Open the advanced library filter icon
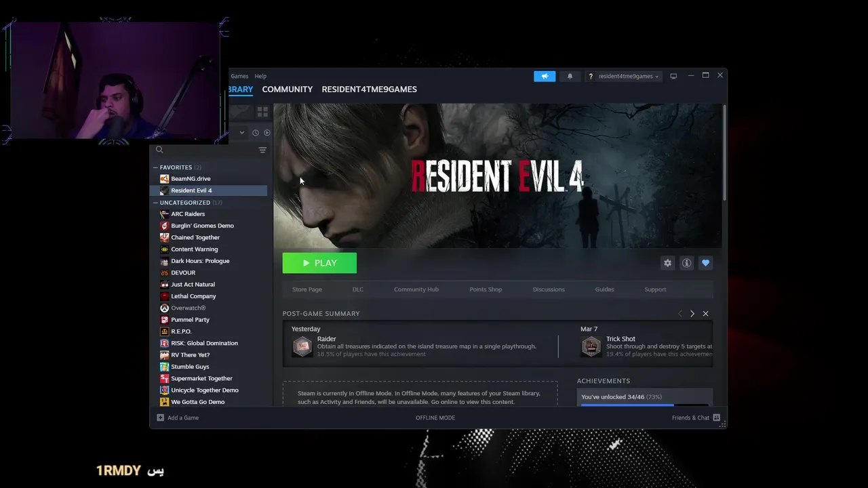The image size is (868, 488). pos(262,150)
